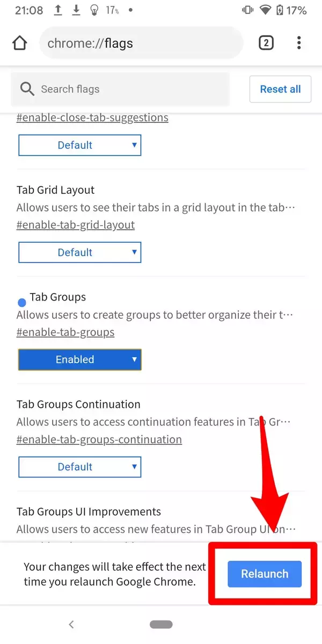Open the tab switcher showing 2 tabs

266,43
